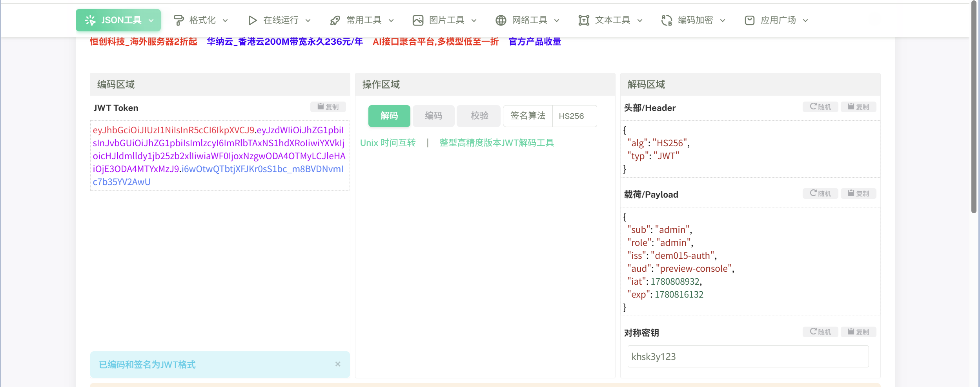980x387 pixels.
Task: Click the "exp": 1780816132 line
Action: 665,294
